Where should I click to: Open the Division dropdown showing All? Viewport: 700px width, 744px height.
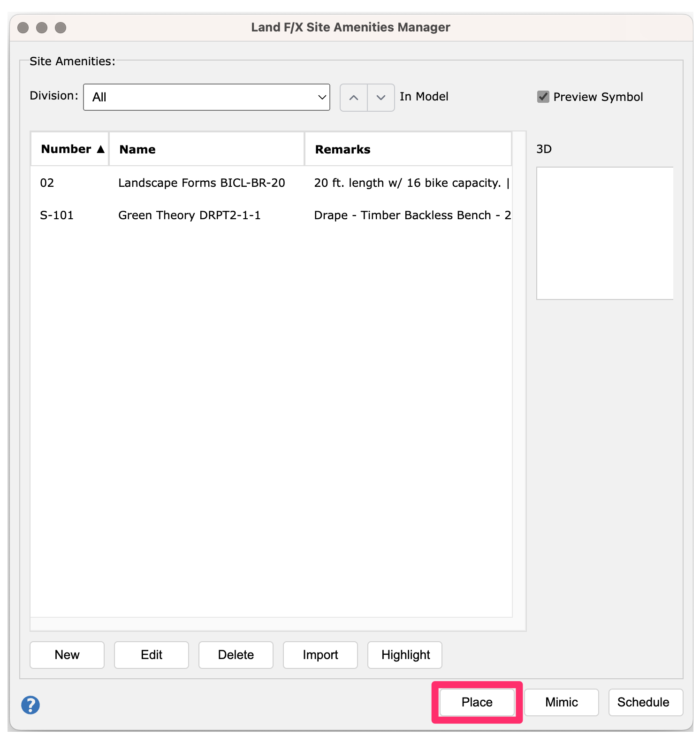coord(206,97)
